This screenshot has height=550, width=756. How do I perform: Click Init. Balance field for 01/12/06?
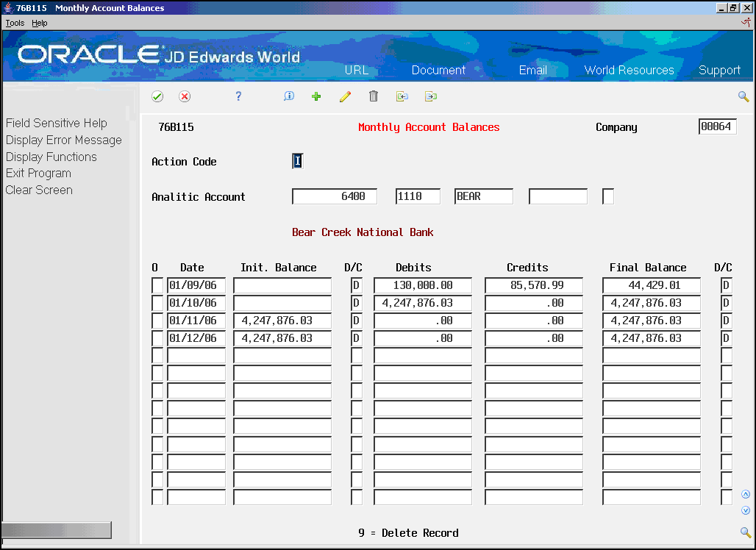click(282, 338)
